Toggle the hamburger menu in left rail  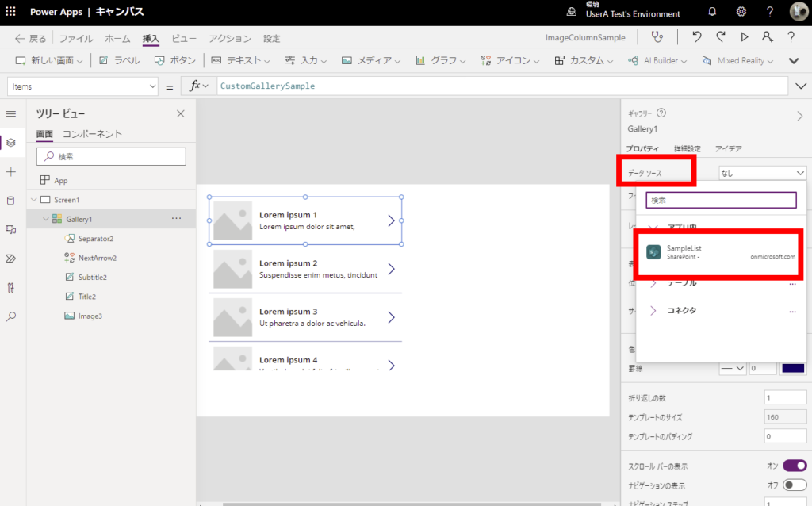[x=11, y=113]
